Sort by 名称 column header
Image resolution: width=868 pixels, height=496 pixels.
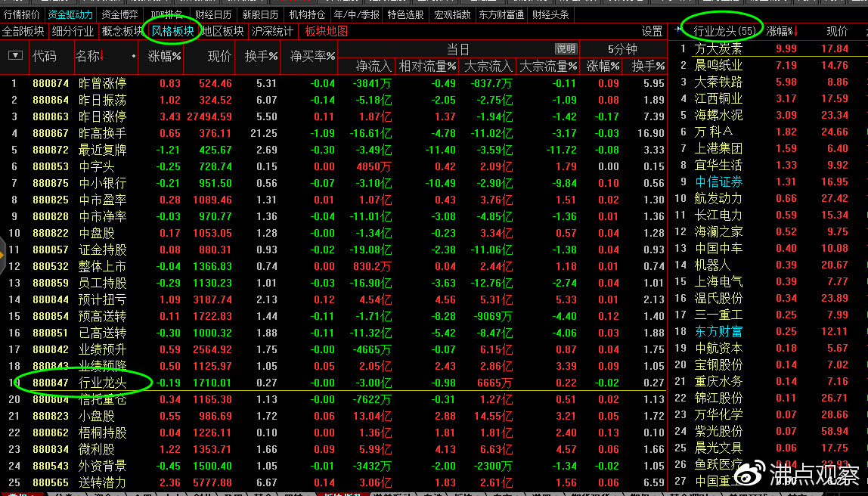point(90,56)
